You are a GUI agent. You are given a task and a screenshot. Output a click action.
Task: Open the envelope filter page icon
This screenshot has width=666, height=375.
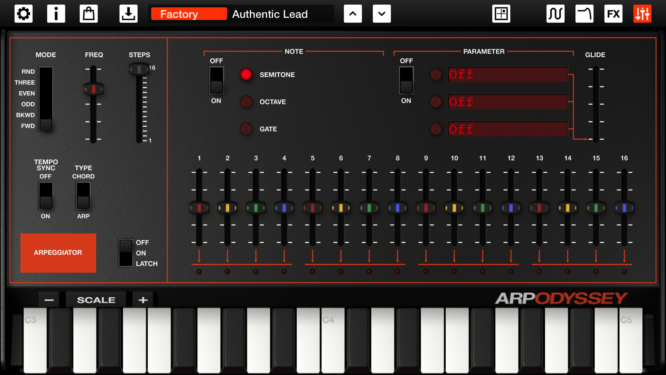pyautogui.click(x=584, y=14)
